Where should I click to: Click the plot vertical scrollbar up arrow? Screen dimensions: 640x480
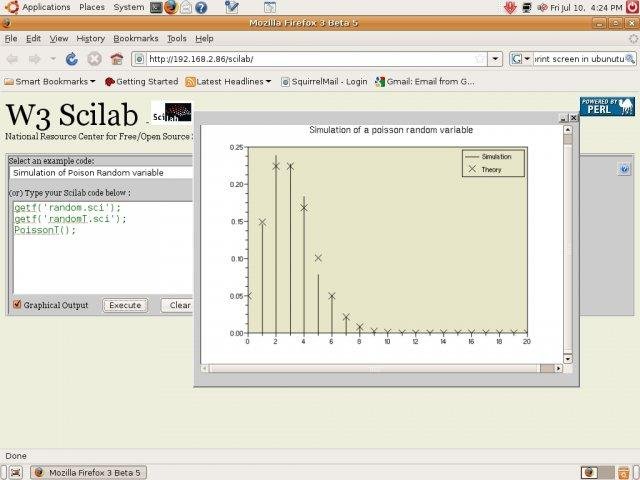[x=568, y=130]
